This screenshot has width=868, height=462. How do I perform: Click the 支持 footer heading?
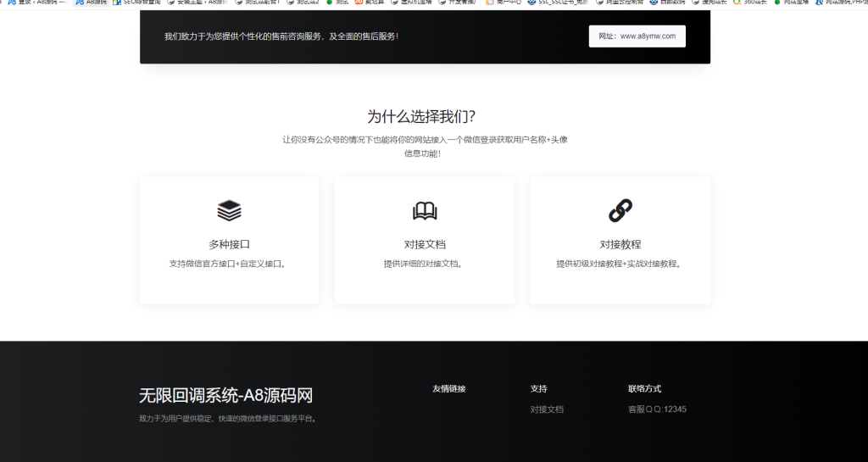point(538,388)
